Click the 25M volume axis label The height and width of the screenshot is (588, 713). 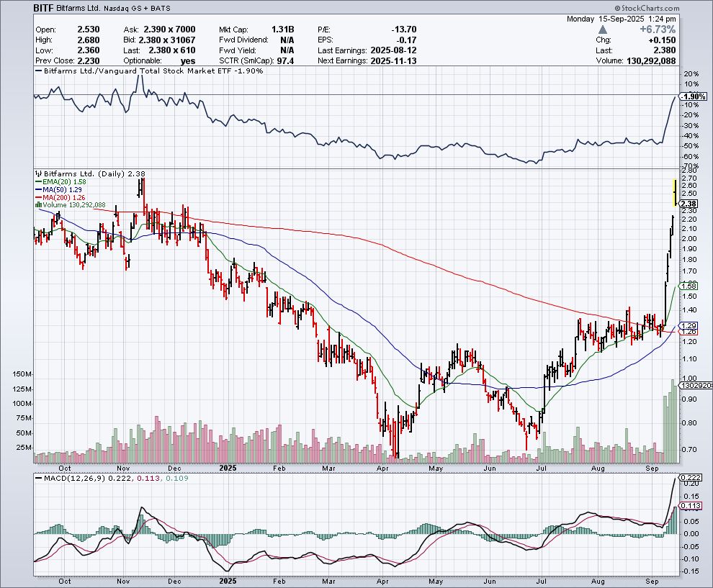click(24, 448)
